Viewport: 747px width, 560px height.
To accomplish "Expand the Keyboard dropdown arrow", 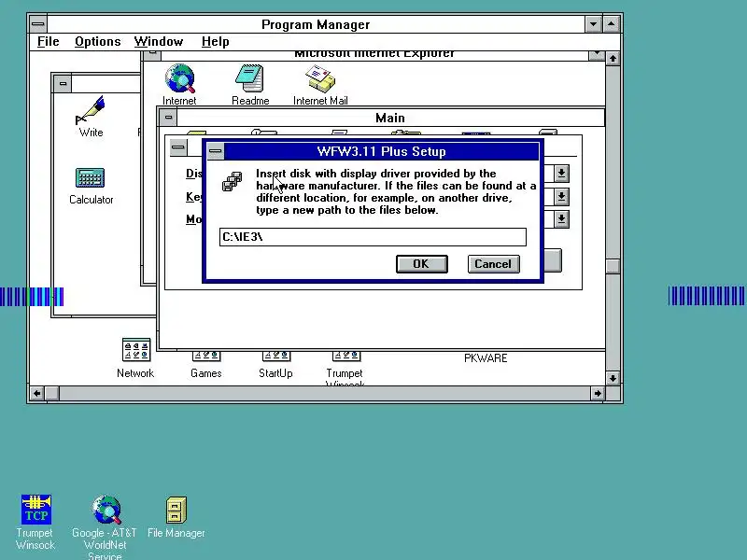I will pyautogui.click(x=562, y=196).
